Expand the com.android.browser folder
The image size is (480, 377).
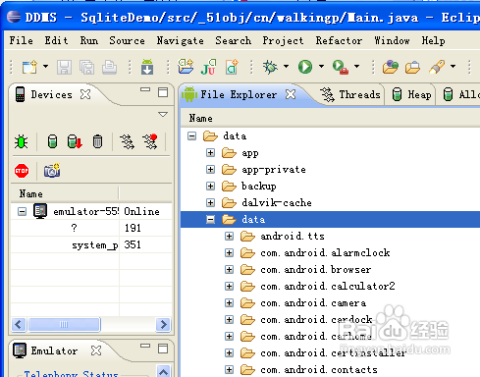229,269
